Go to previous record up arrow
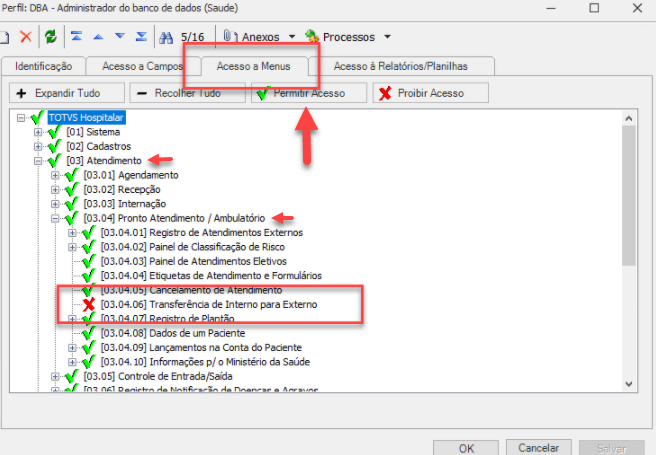The width and height of the screenshot is (656, 455). tap(98, 37)
